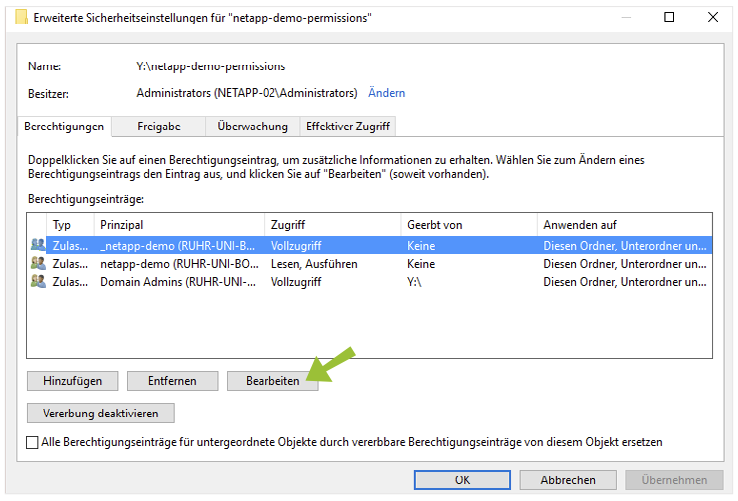
Task: Sort by the Prinzipal column header
Action: tap(179, 225)
